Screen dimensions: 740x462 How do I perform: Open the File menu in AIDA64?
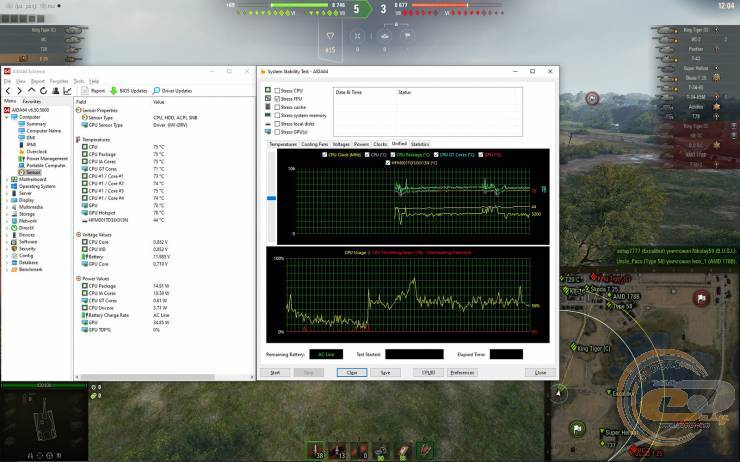7,81
